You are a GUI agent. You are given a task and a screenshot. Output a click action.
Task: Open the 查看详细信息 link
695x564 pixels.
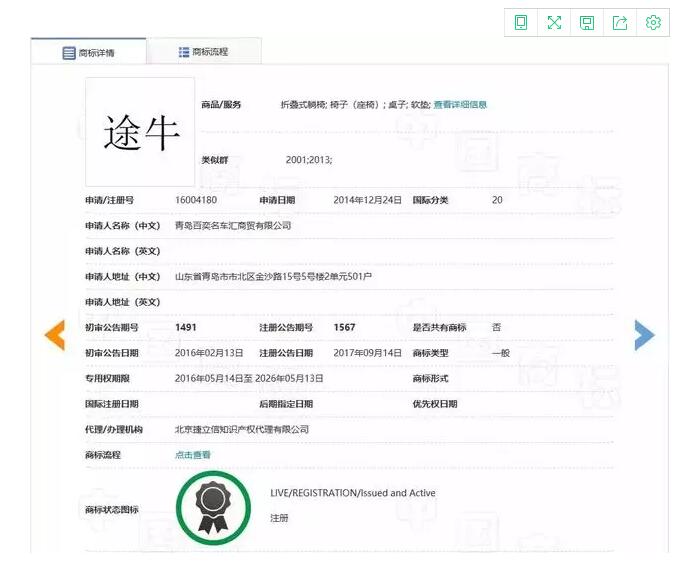pos(460,105)
